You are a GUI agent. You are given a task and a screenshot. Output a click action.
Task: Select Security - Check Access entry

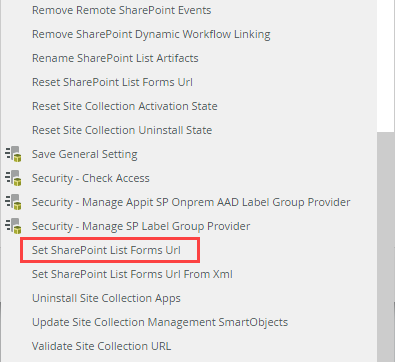coord(91,178)
